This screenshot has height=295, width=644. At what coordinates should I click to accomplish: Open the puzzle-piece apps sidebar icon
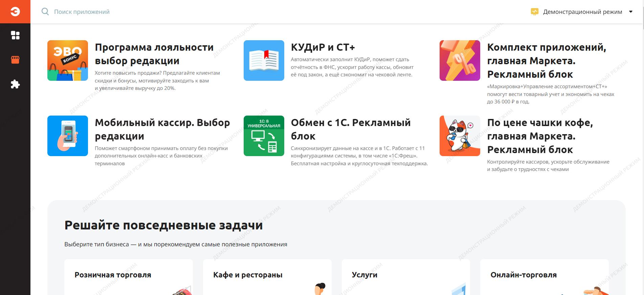[15, 84]
